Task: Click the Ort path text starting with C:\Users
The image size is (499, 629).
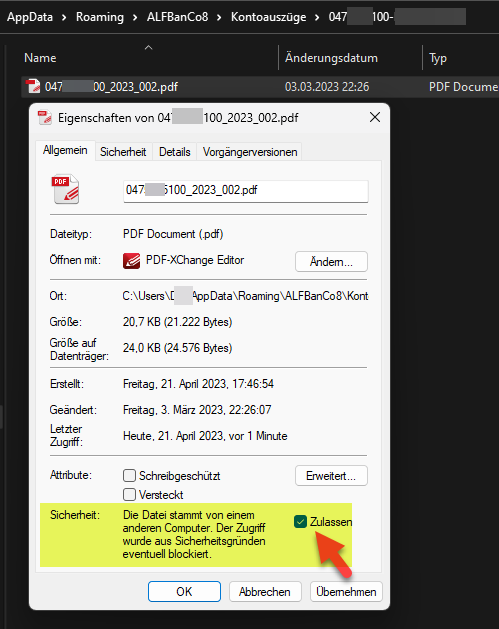Action: [245, 296]
